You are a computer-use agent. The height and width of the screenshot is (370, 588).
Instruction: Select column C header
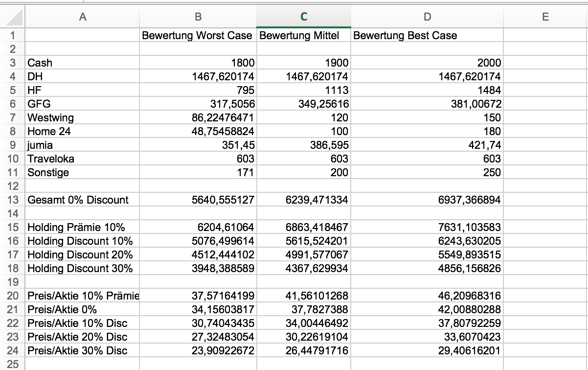click(304, 17)
